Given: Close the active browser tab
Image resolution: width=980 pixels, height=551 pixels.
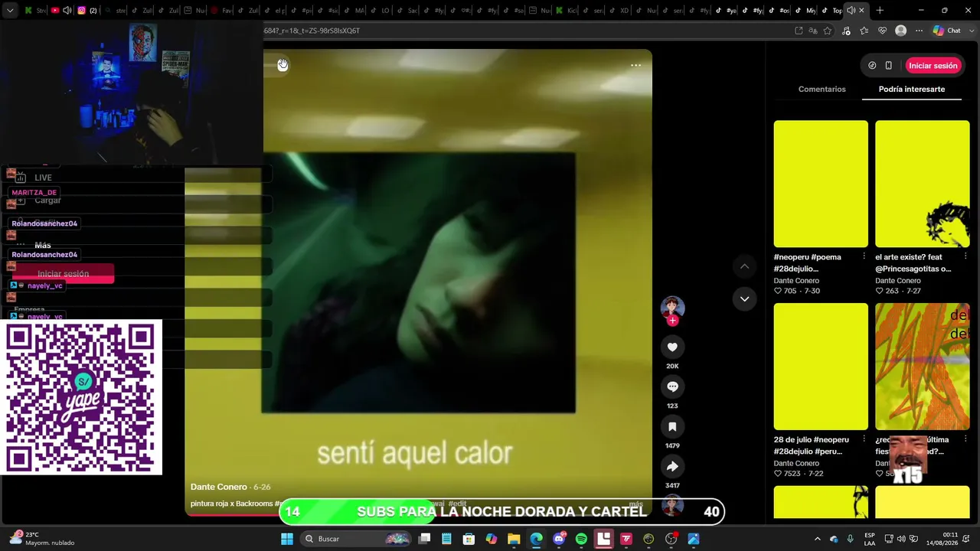Looking at the screenshot, I should click(x=861, y=11).
